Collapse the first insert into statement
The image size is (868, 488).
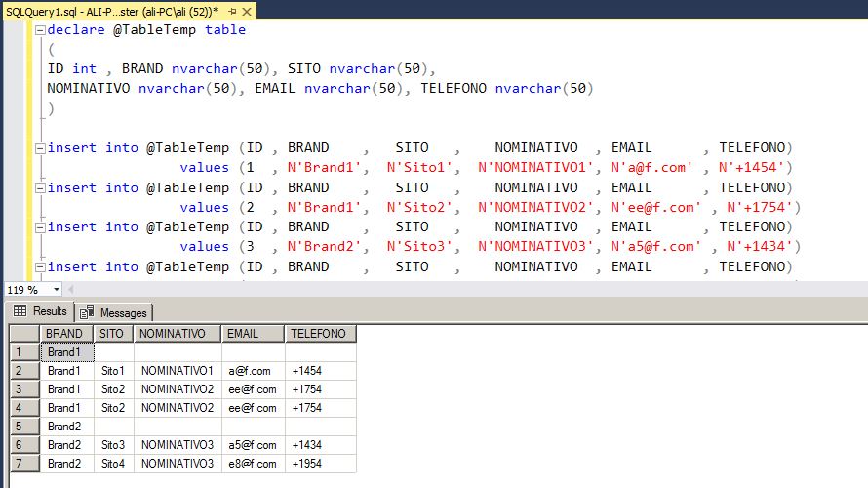pyautogui.click(x=40, y=148)
